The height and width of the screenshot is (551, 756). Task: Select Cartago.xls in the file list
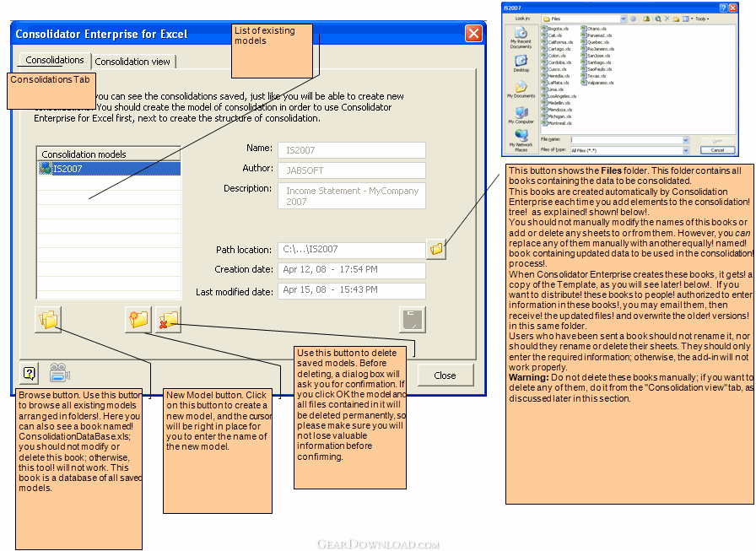tap(556, 49)
